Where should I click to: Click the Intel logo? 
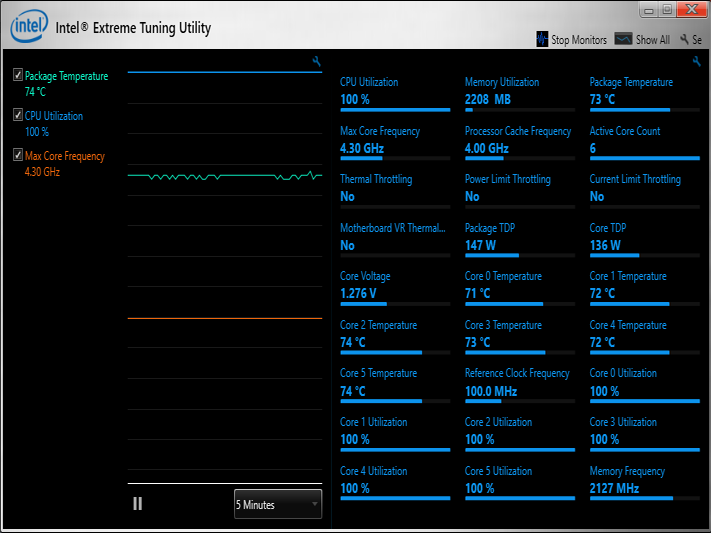click(29, 26)
